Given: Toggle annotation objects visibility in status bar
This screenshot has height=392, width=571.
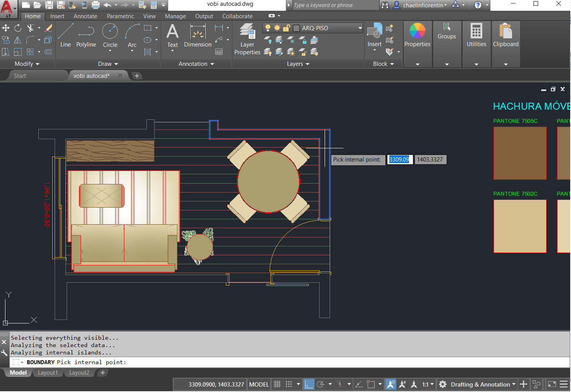Looking at the screenshot, I should pyautogui.click(x=391, y=384).
